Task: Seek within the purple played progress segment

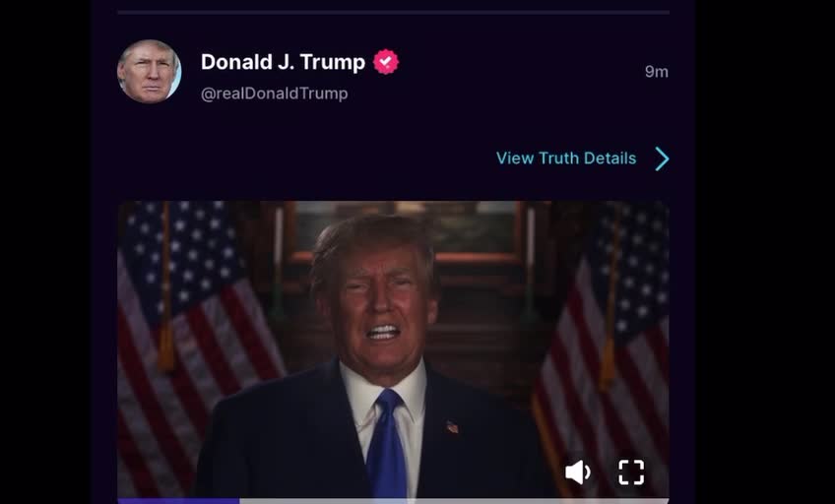Action: click(x=178, y=501)
